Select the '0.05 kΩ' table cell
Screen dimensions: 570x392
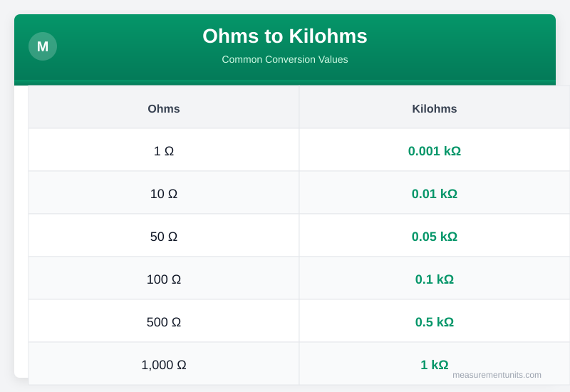point(435,235)
